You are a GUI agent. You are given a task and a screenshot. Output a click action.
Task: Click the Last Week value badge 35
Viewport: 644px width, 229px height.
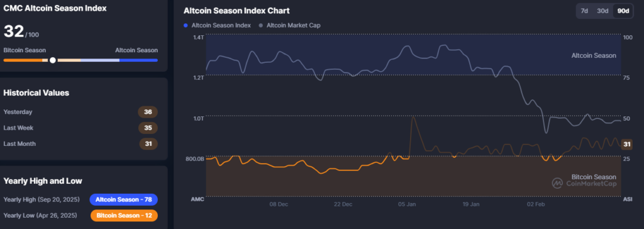click(x=148, y=128)
